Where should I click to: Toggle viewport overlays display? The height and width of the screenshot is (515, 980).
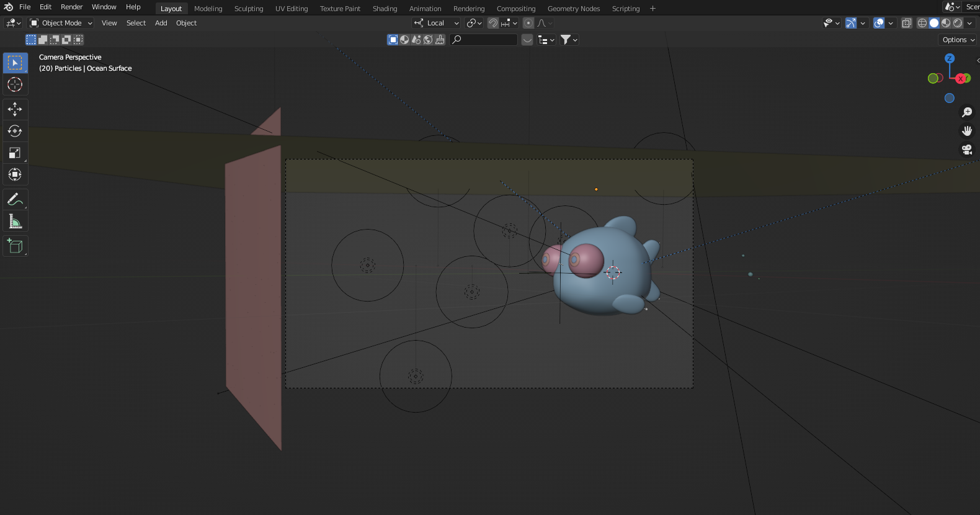pos(879,23)
